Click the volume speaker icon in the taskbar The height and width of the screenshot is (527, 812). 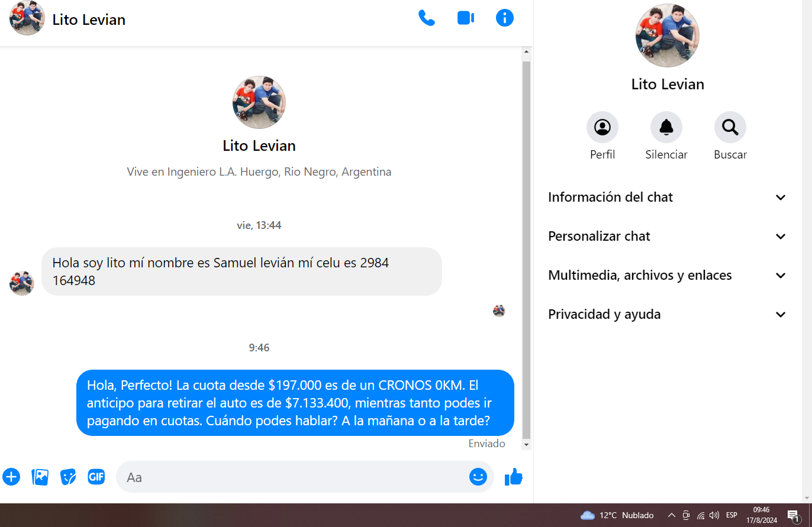(714, 515)
